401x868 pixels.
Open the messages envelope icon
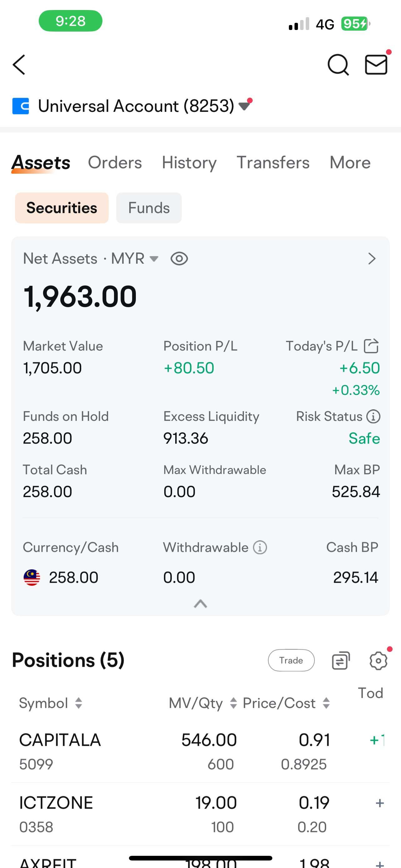(x=376, y=64)
